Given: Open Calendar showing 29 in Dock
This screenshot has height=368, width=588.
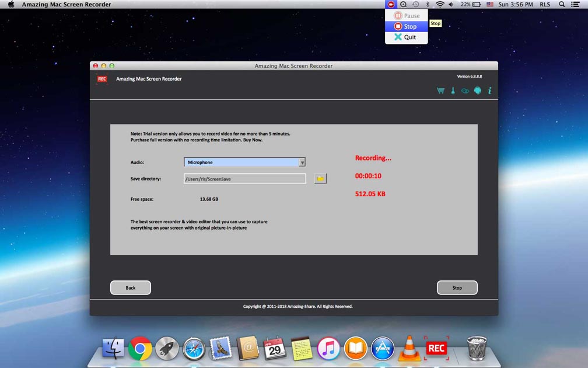Looking at the screenshot, I should (275, 349).
